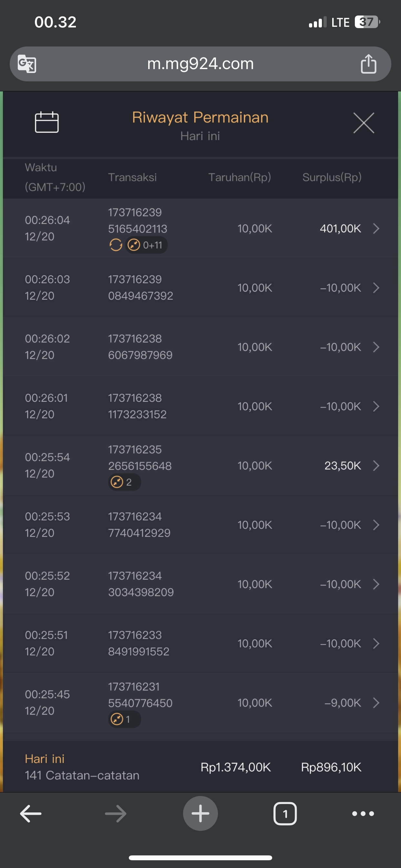
Task: Tap the free spin icon on 00:26:04 row
Action: coord(116,245)
